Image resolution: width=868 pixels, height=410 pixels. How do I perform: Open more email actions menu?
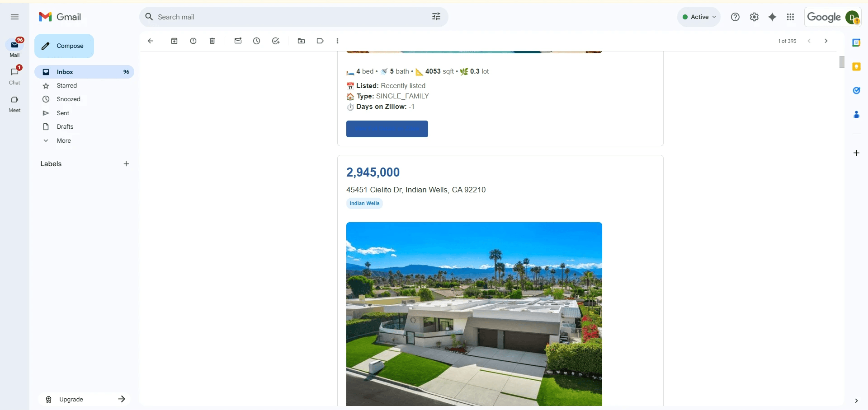point(337,41)
